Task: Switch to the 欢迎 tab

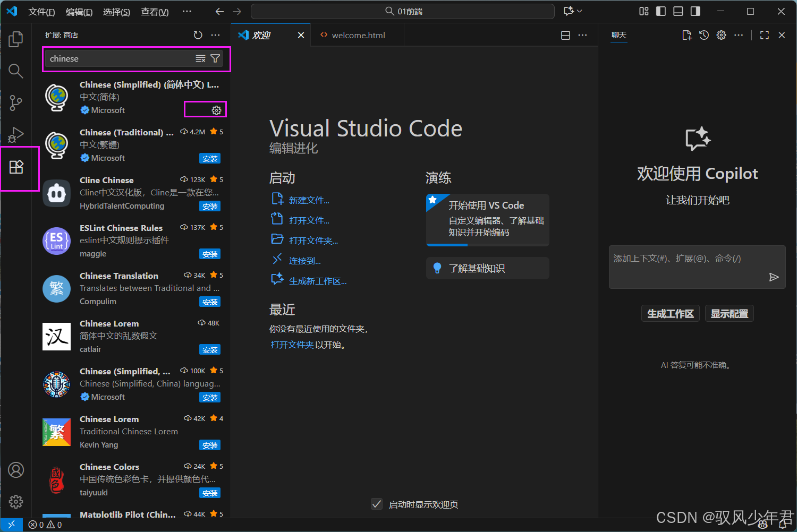Action: coord(261,35)
